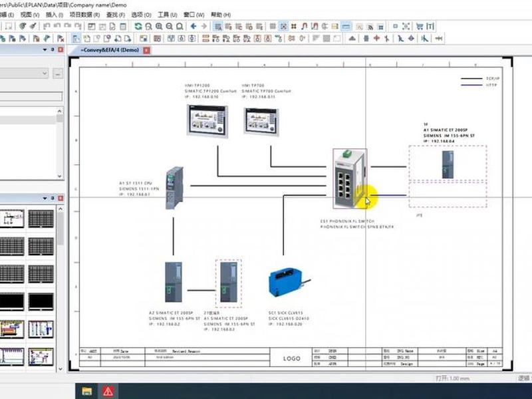Expand the combo box in upper left panel
The image size is (532, 399).
pos(45,73)
